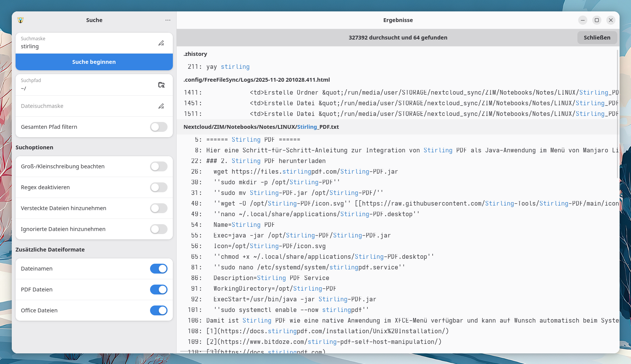Open folder chooser icon for Suchpfad
This screenshot has height=364, width=631.
point(161,85)
